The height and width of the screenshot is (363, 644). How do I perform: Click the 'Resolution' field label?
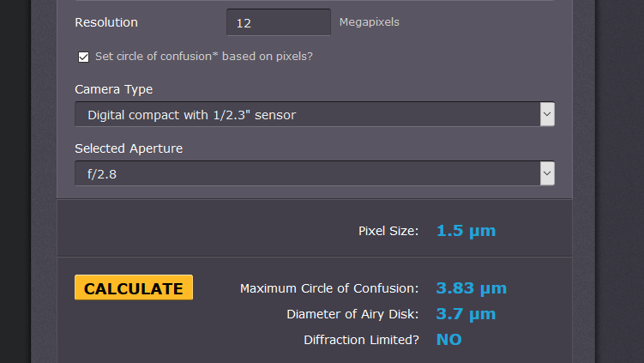(105, 22)
